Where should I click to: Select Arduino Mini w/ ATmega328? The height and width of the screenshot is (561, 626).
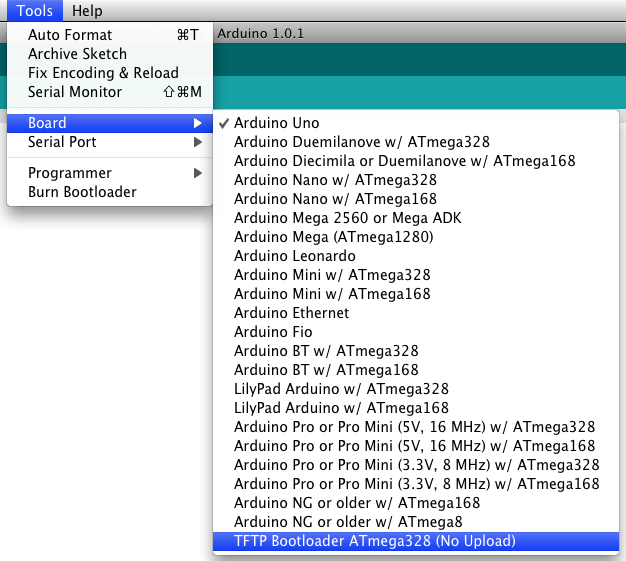pyautogui.click(x=416, y=275)
